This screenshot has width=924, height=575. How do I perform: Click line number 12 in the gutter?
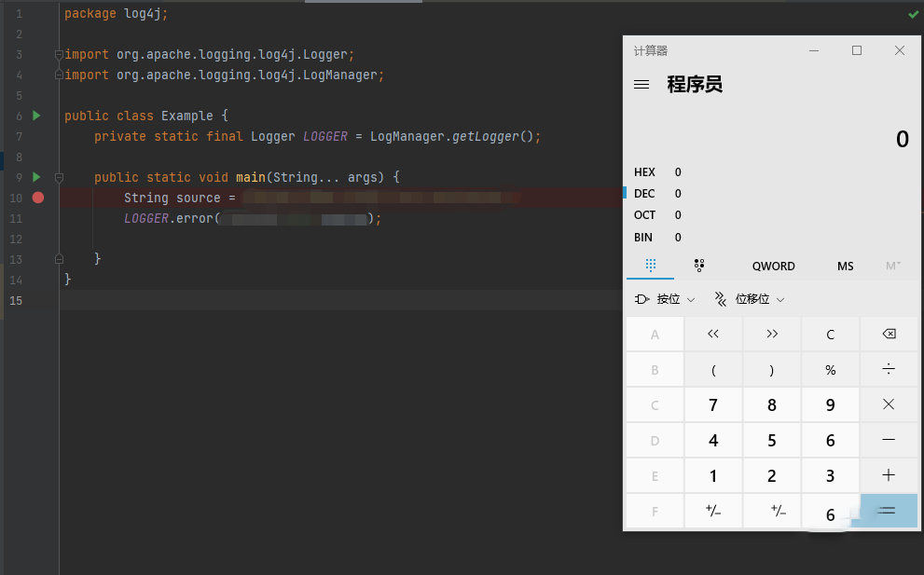(16, 240)
